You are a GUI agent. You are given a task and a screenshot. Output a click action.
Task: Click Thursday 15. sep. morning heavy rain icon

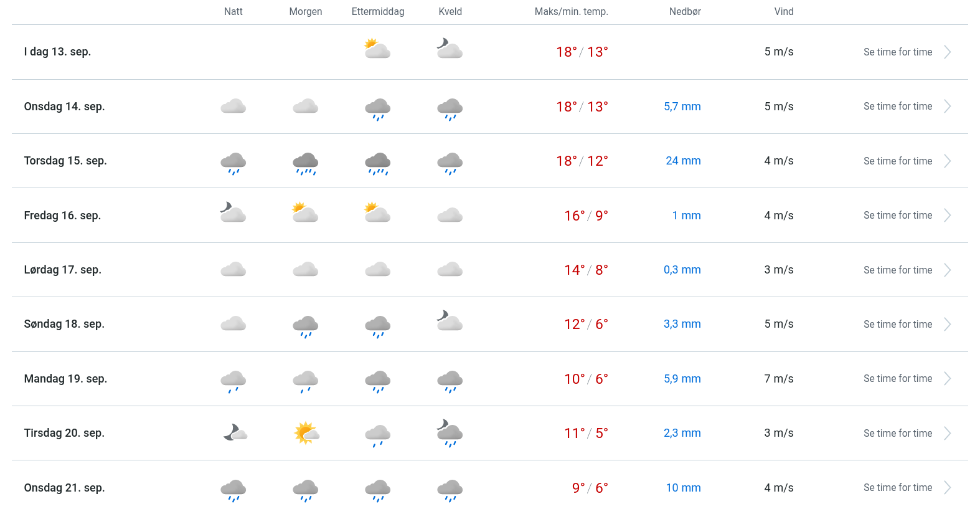(x=305, y=163)
